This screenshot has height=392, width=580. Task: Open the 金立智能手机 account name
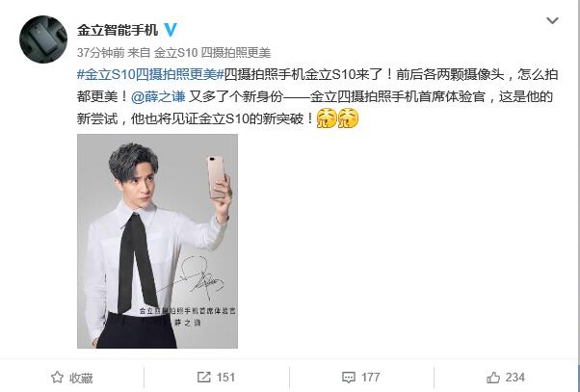coord(118,30)
